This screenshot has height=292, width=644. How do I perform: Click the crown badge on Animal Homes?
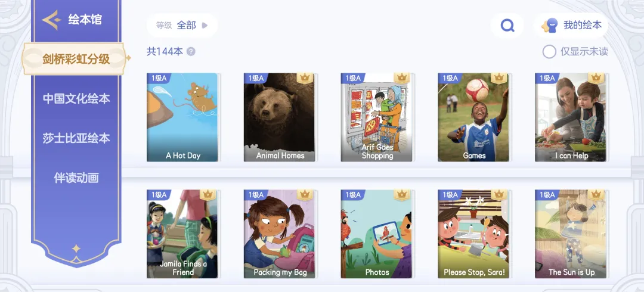pos(305,77)
